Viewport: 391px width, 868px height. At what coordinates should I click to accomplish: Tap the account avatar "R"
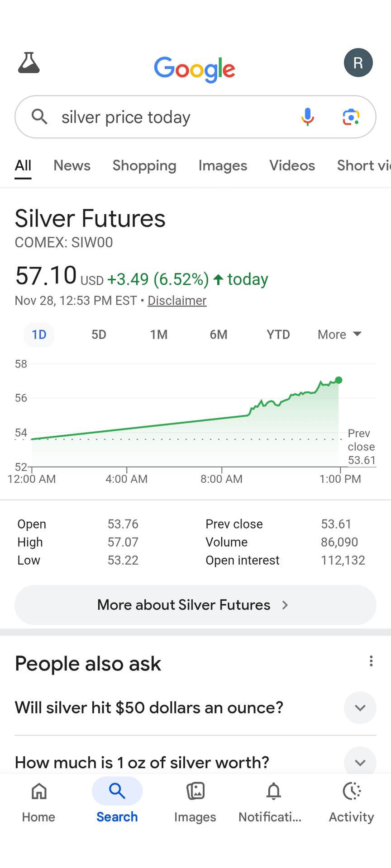[x=358, y=63]
